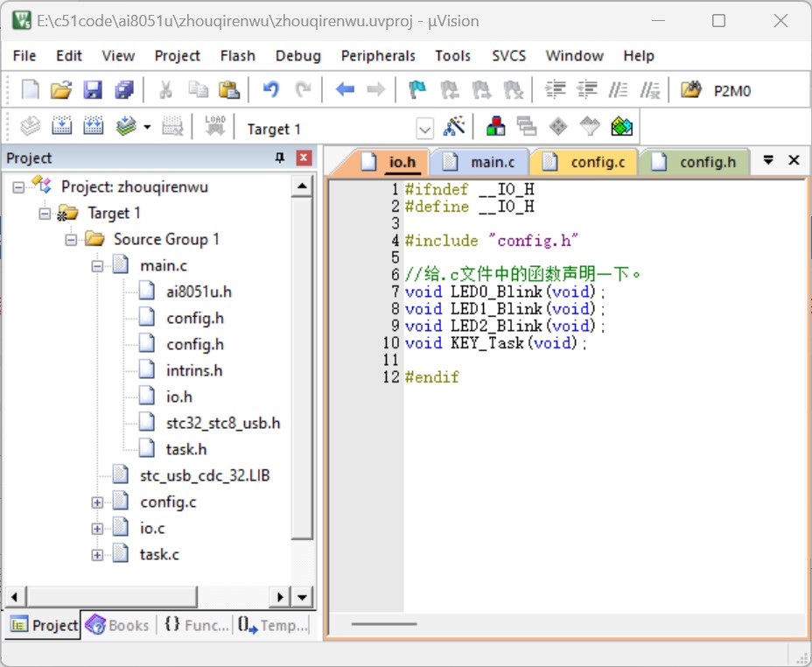Open Options for Target wand icon
Image resolution: width=812 pixels, height=667 pixels.
tap(454, 126)
